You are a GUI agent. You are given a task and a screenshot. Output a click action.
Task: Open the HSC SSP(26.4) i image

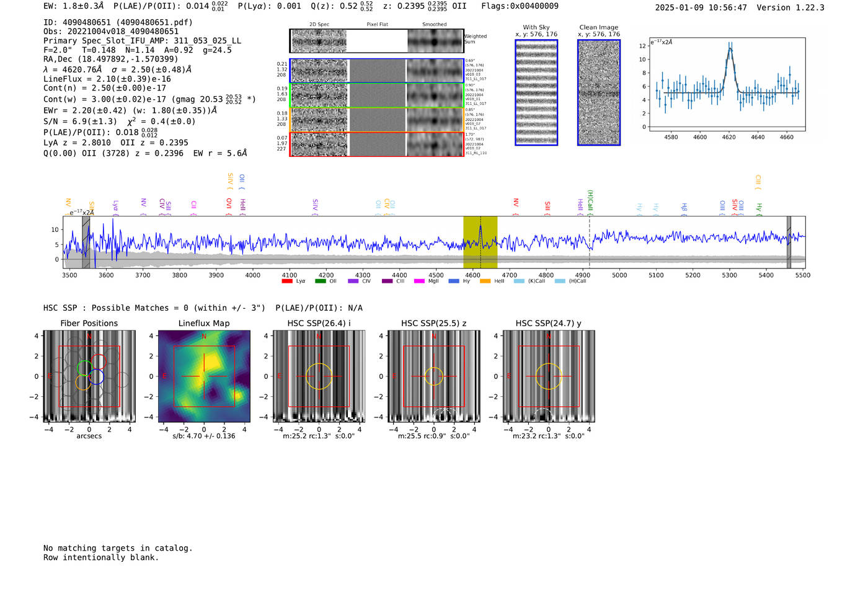tap(319, 376)
